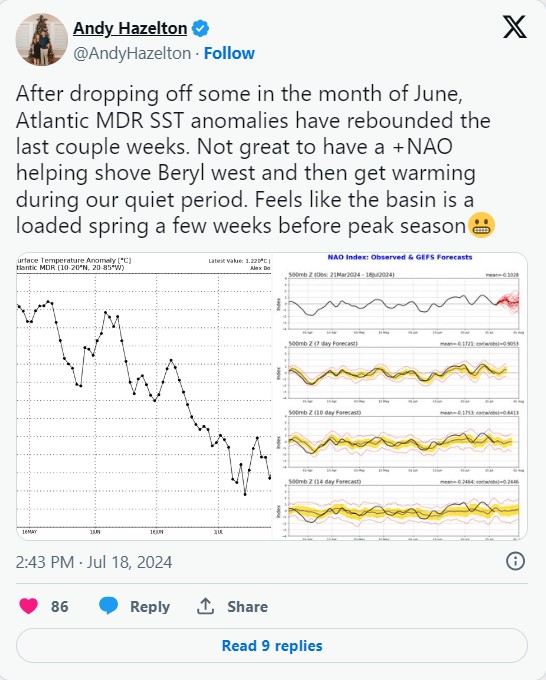Click the Share text label
546x680 pixels.
click(247, 606)
